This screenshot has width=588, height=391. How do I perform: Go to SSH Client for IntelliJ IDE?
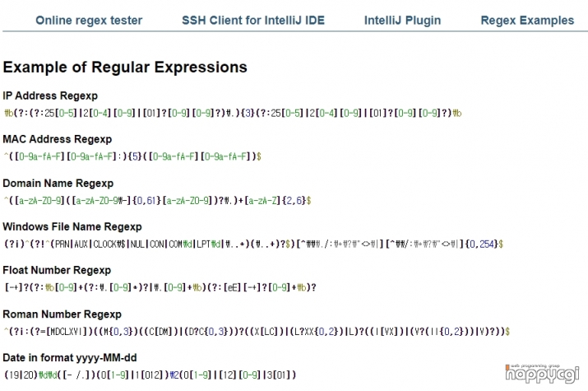click(x=253, y=21)
